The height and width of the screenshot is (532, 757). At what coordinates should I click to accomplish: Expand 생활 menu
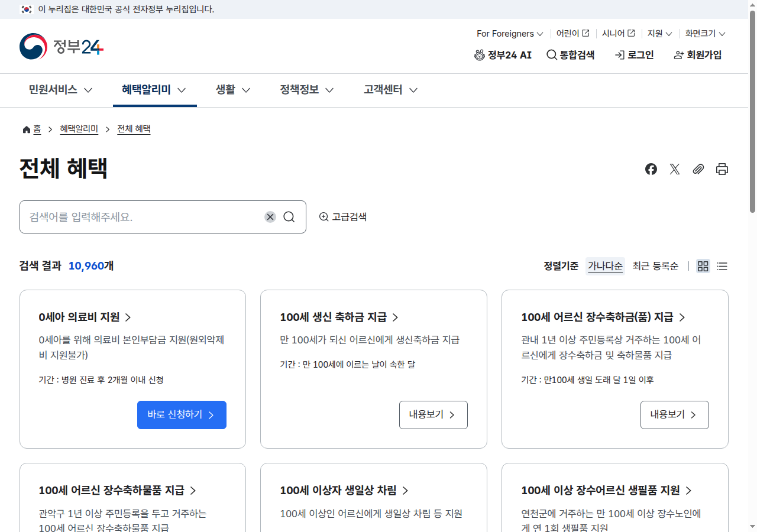pos(233,90)
